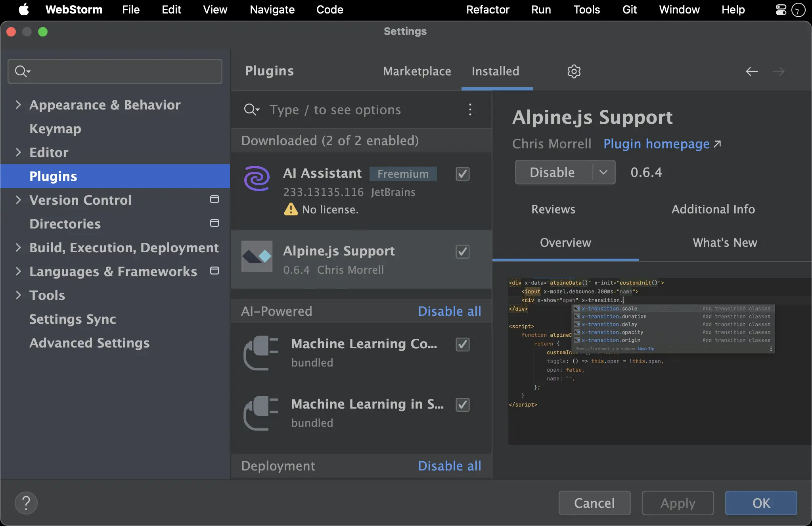812x526 pixels.
Task: Click the Languages & Frameworks project-level icon
Action: 214,271
